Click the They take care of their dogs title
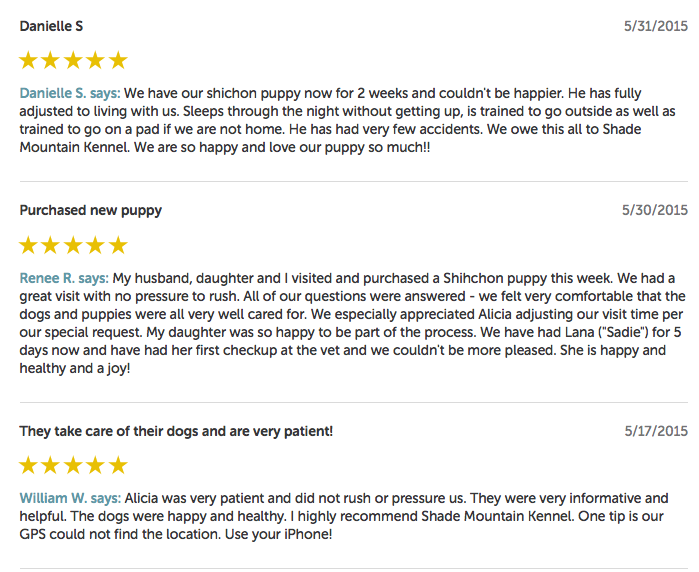The width and height of the screenshot is (699, 572). point(176,431)
